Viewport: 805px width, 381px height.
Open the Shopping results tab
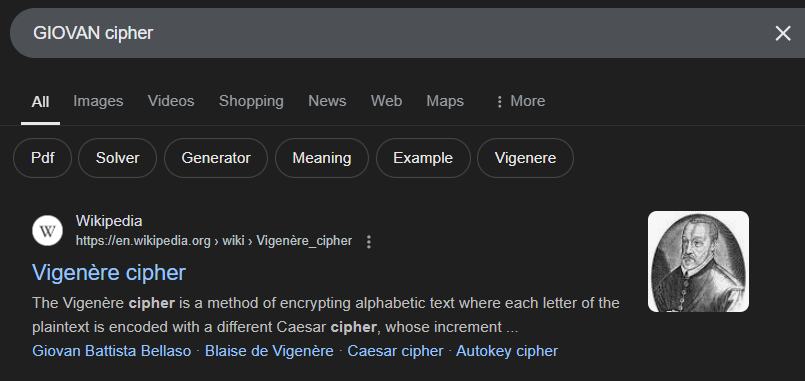pyautogui.click(x=251, y=101)
